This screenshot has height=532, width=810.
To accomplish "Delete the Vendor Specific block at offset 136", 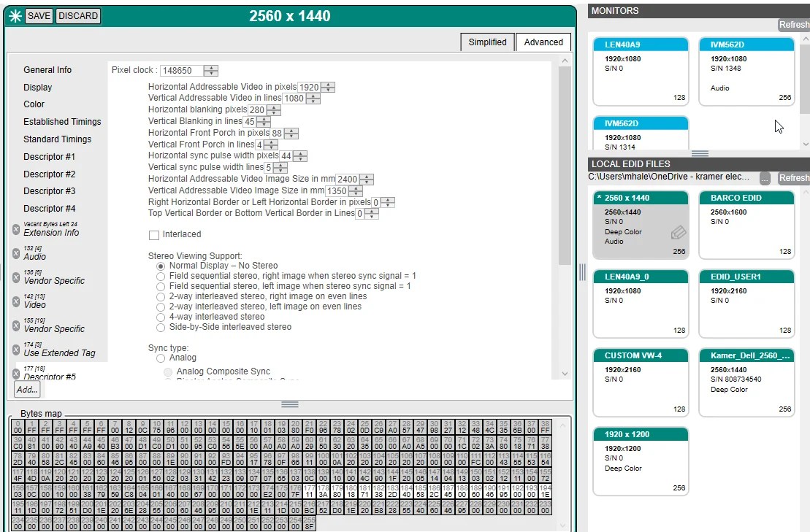I will [16, 277].
